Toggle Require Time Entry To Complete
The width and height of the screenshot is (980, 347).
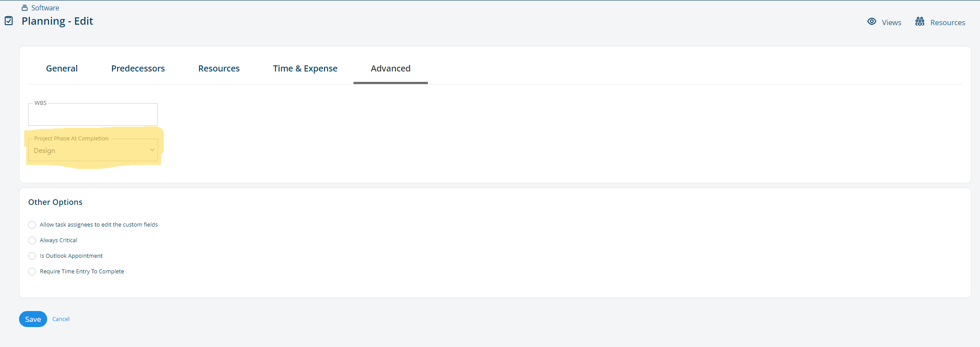coord(32,272)
